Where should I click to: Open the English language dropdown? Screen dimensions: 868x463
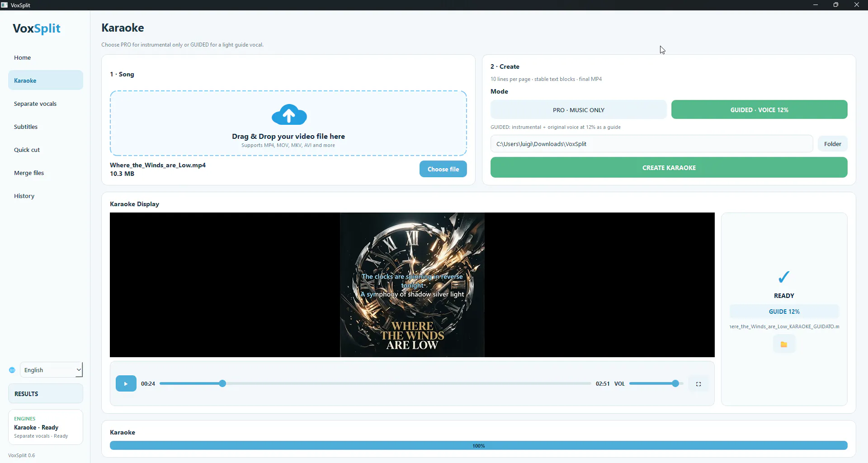(52, 370)
